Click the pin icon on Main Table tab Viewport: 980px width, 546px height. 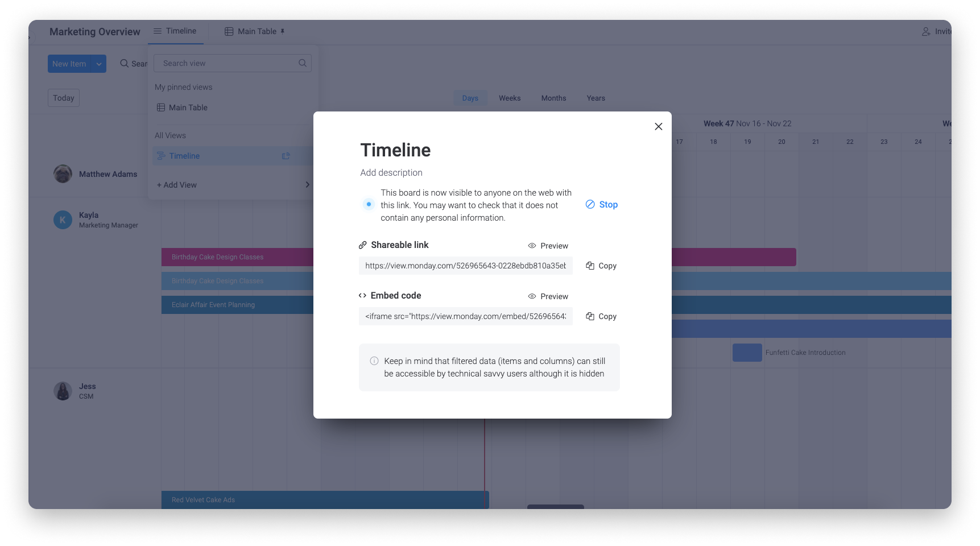(x=283, y=31)
